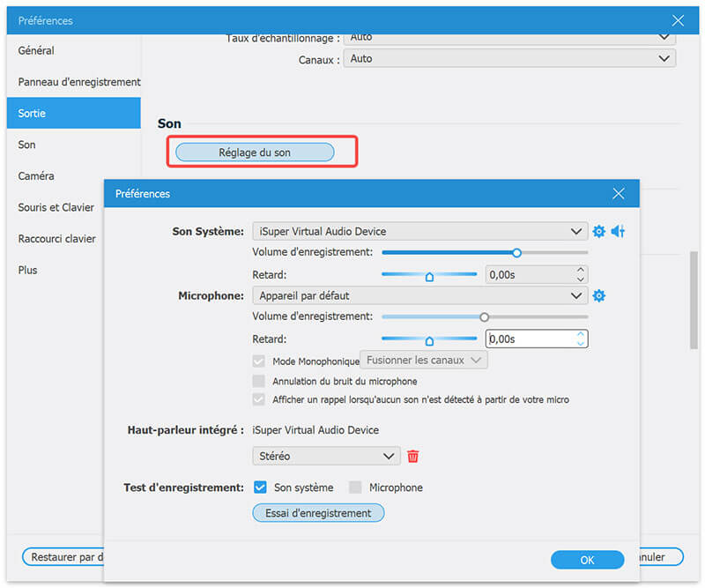Check the Microphone test checkbox
Screen dimensions: 705x588
coord(355,488)
